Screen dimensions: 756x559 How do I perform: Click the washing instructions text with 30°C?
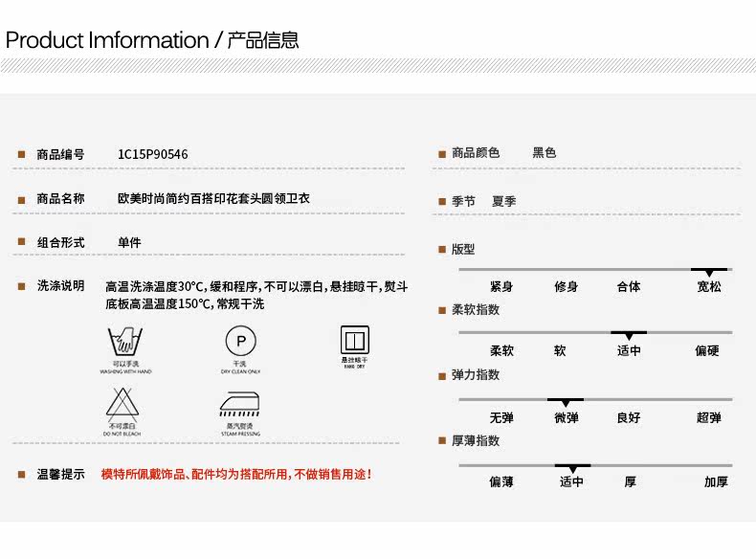pyautogui.click(x=256, y=295)
